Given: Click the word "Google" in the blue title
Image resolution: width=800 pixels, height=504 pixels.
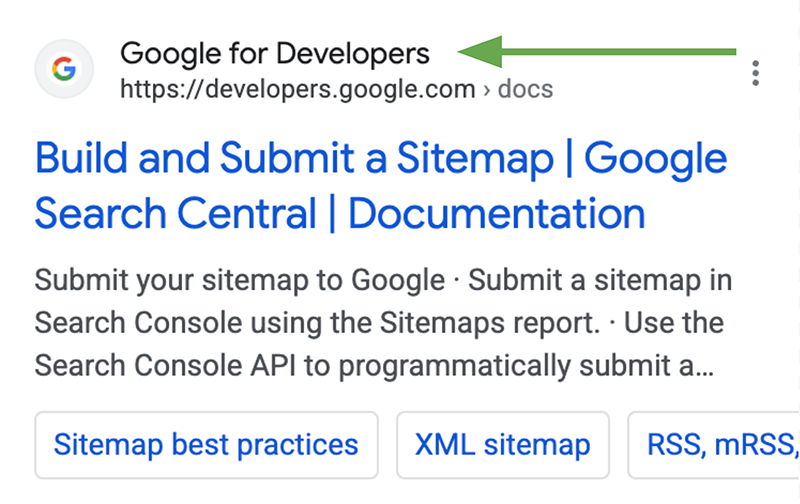Looking at the screenshot, I should [x=655, y=160].
